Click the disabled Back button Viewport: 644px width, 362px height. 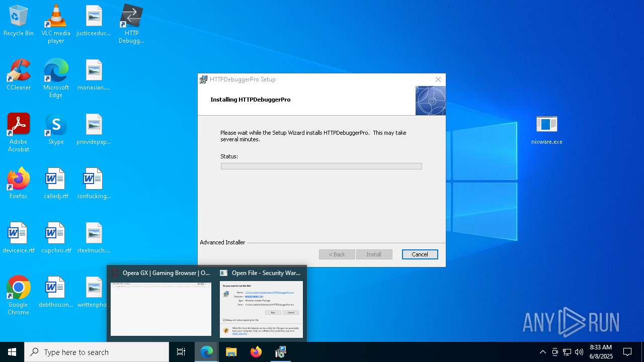[x=337, y=254]
